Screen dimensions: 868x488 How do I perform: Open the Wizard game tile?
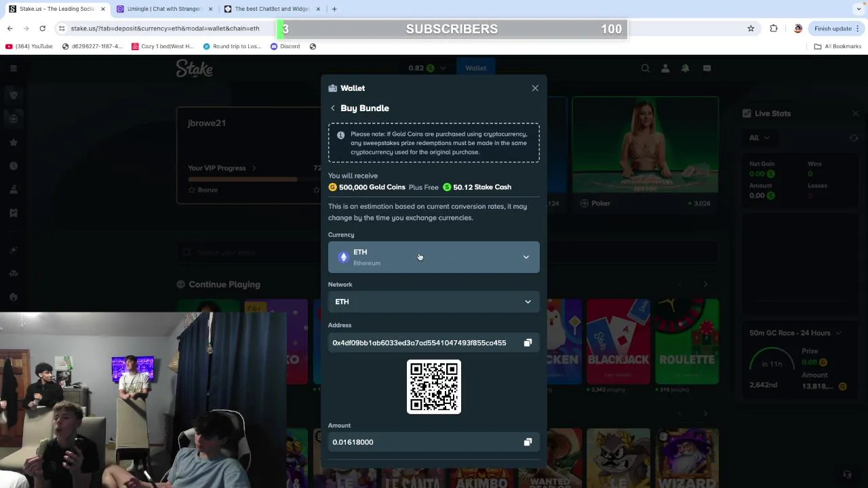(x=687, y=458)
